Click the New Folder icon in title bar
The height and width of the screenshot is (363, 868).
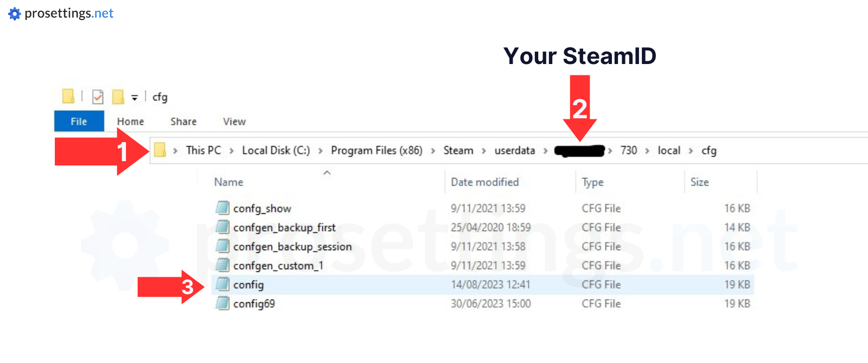tap(118, 97)
